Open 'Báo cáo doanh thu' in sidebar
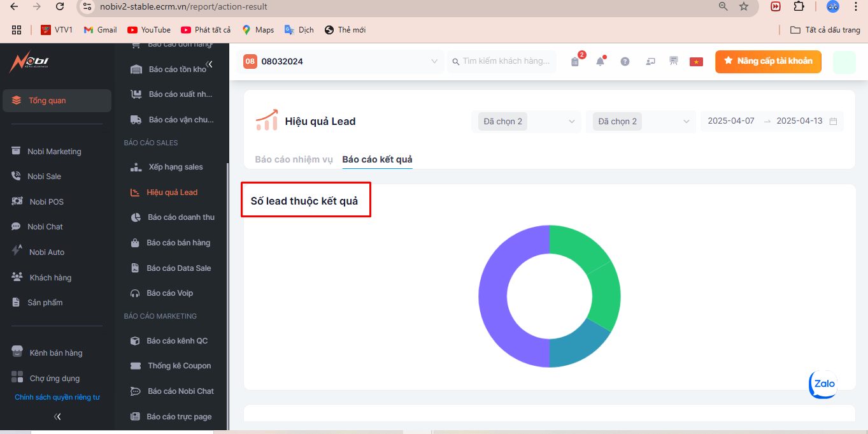The image size is (868, 434). coord(181,217)
